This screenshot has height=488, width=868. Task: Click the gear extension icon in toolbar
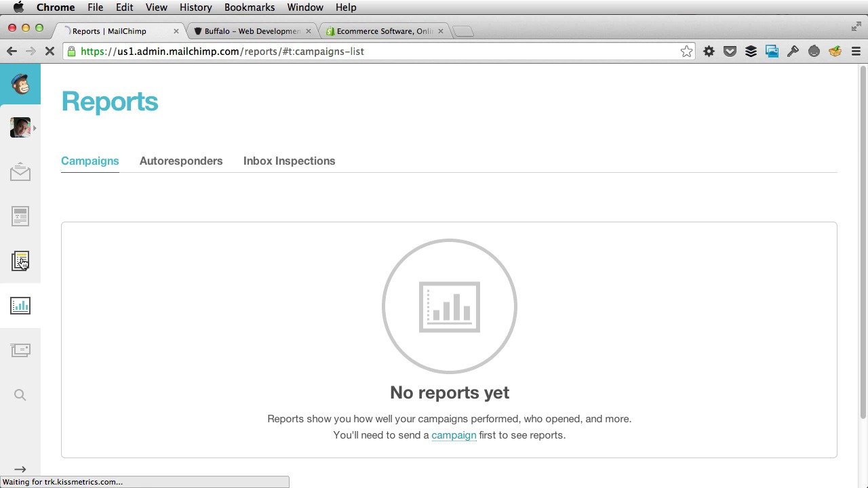709,52
